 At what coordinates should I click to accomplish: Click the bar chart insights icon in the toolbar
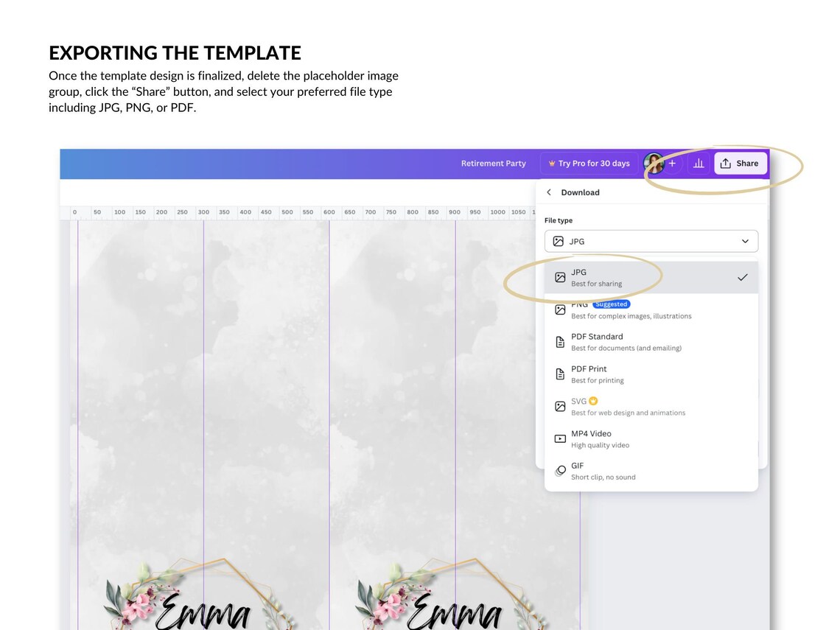[x=699, y=163]
